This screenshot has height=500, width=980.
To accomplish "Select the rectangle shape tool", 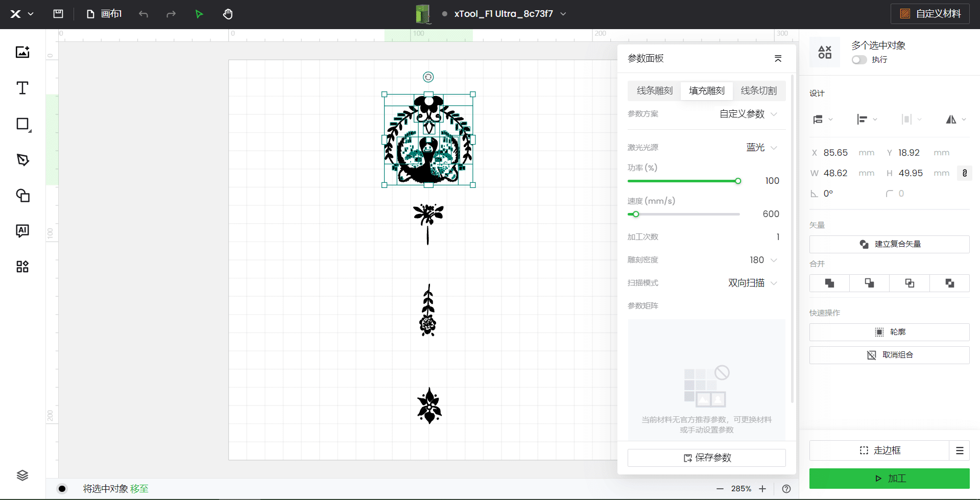I will 23,124.
